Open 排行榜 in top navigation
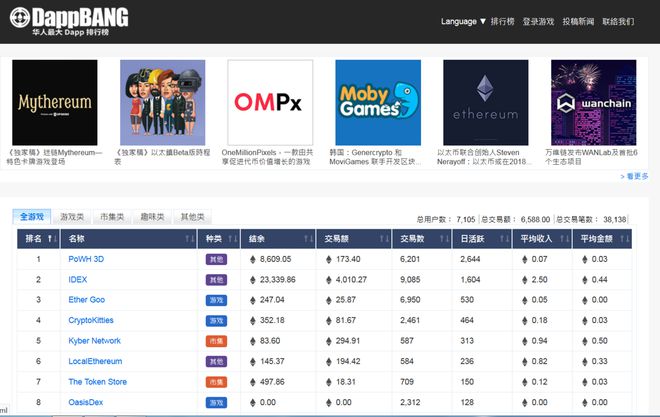The image size is (660, 417). pyautogui.click(x=502, y=21)
